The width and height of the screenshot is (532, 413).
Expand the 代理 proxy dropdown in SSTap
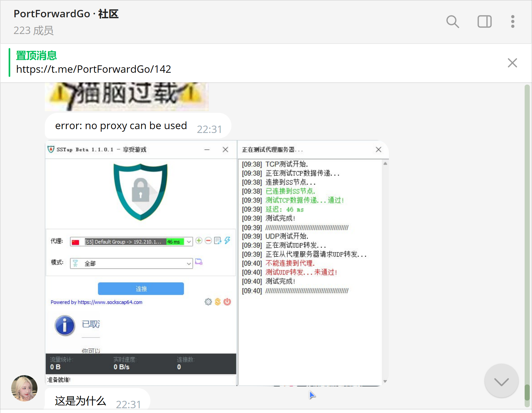(189, 242)
